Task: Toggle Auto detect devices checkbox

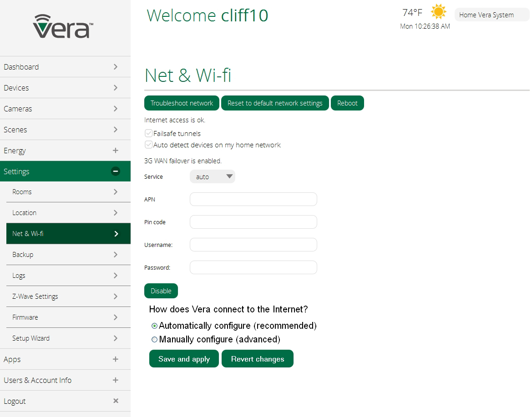Action: tap(148, 145)
